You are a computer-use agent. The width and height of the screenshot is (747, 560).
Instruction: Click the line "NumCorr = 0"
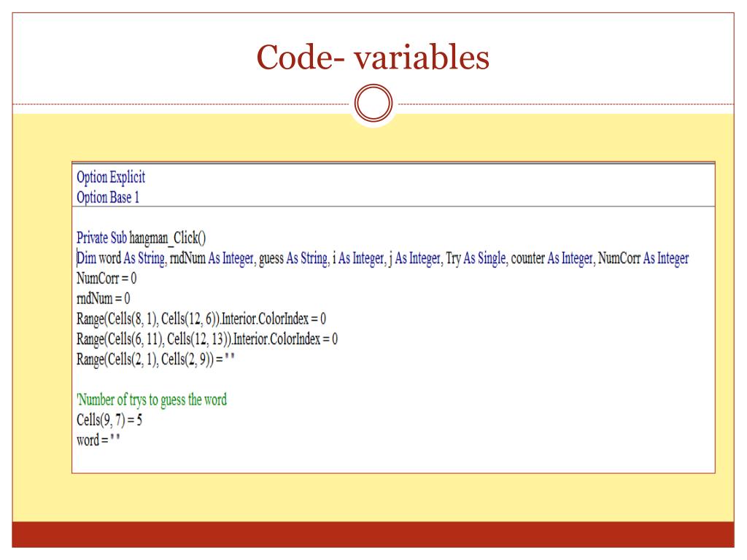tap(107, 278)
